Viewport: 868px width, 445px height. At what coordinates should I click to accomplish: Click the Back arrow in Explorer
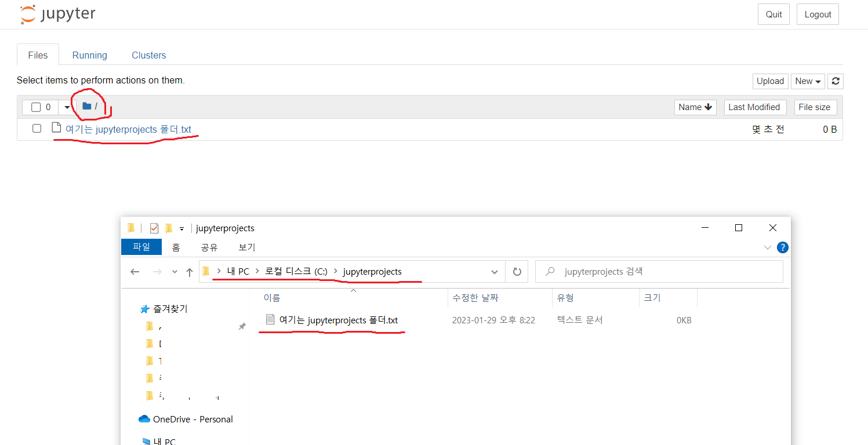[x=135, y=272]
